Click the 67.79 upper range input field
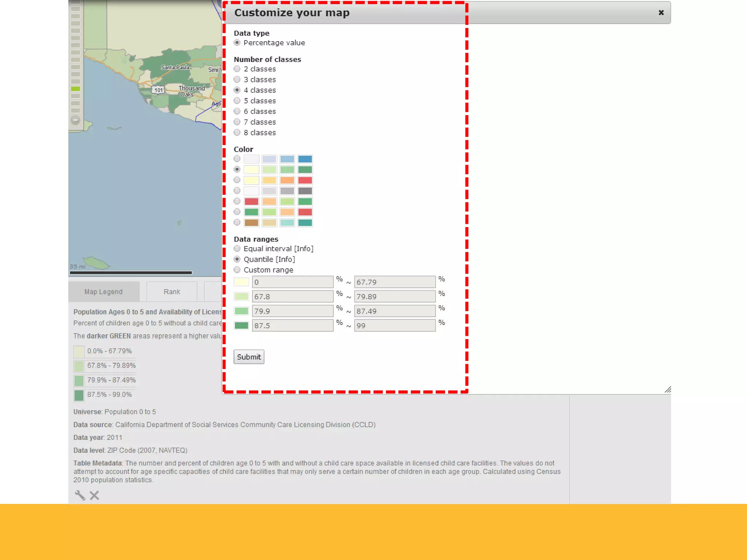Image resolution: width=747 pixels, height=560 pixels. [395, 282]
